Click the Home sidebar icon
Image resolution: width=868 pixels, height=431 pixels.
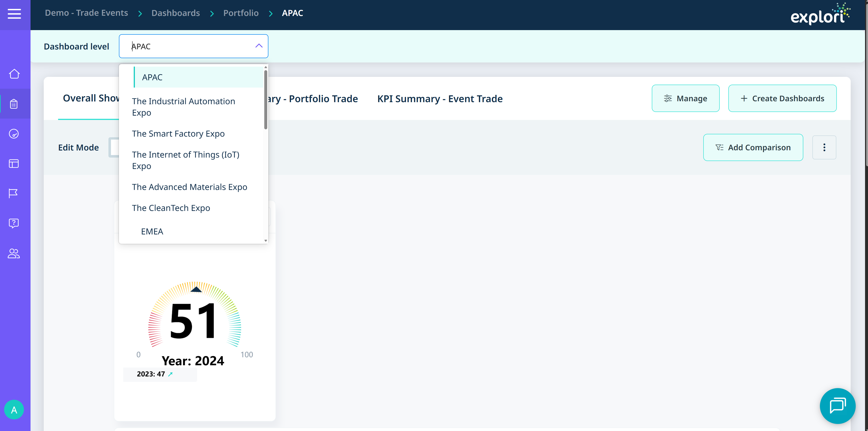14,74
